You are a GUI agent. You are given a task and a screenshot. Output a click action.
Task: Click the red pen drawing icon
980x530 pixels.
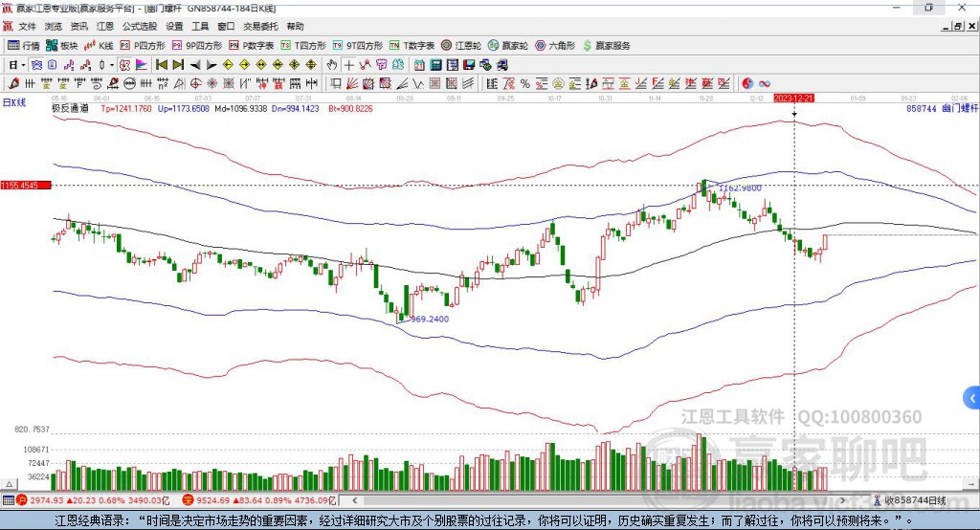point(13,84)
